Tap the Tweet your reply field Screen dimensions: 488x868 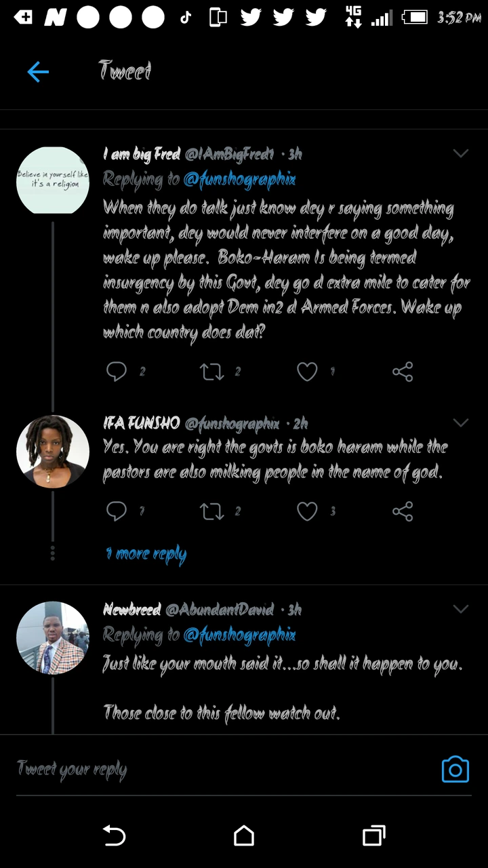point(203,770)
